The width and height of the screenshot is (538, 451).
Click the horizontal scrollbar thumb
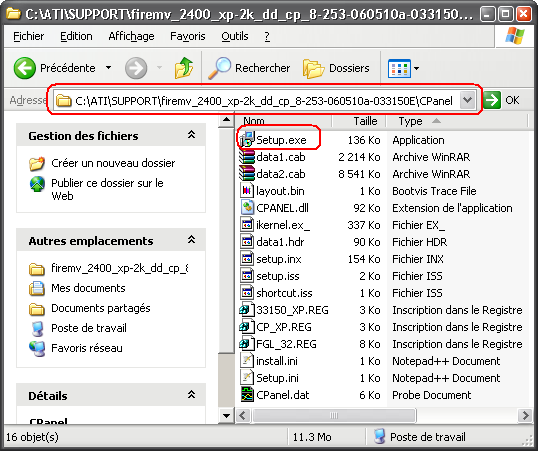(x=334, y=416)
